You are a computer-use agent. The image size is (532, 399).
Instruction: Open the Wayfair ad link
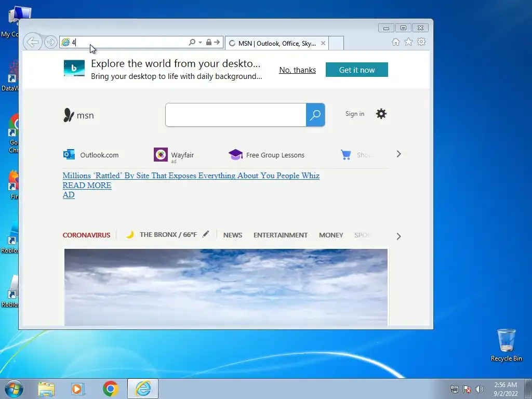click(x=182, y=155)
